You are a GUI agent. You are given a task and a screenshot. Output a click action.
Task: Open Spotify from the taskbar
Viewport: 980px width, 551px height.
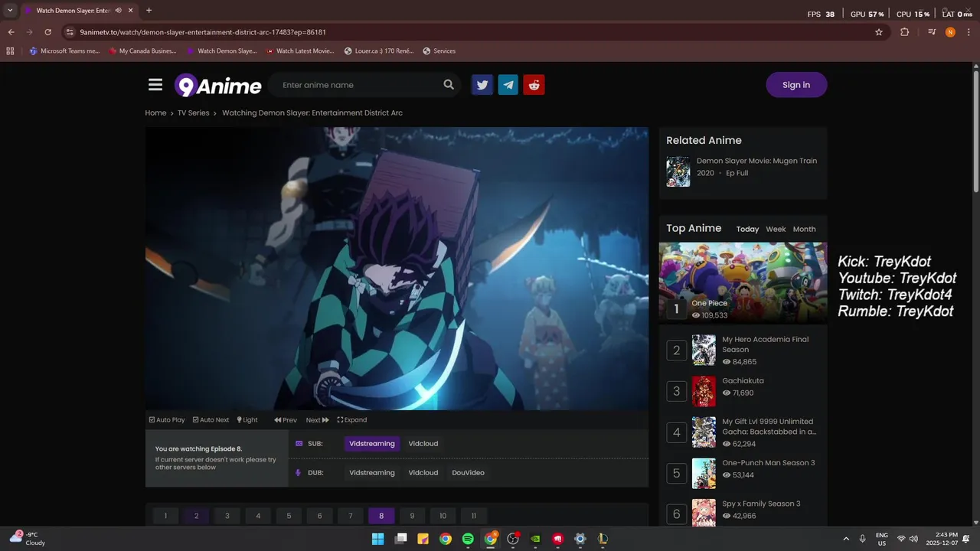pyautogui.click(x=468, y=539)
